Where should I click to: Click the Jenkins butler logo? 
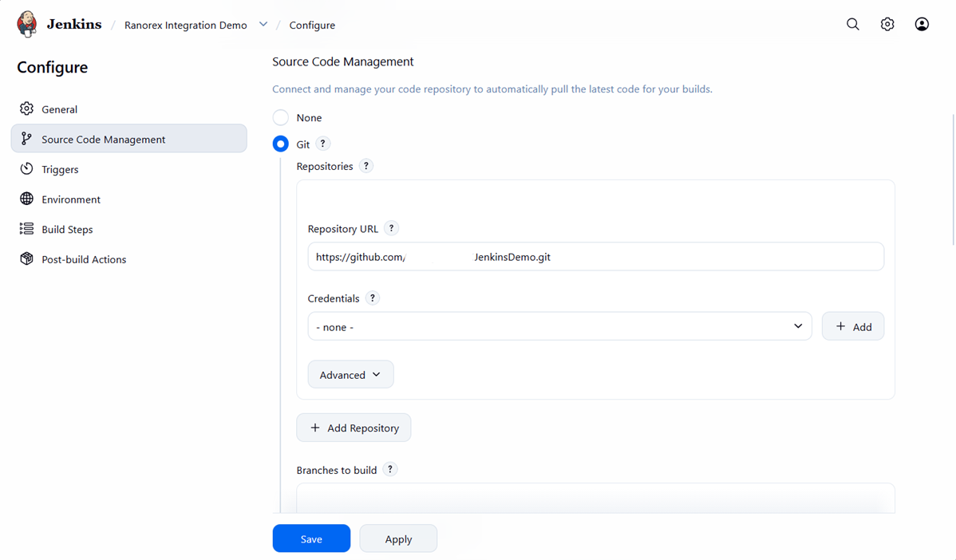(27, 25)
